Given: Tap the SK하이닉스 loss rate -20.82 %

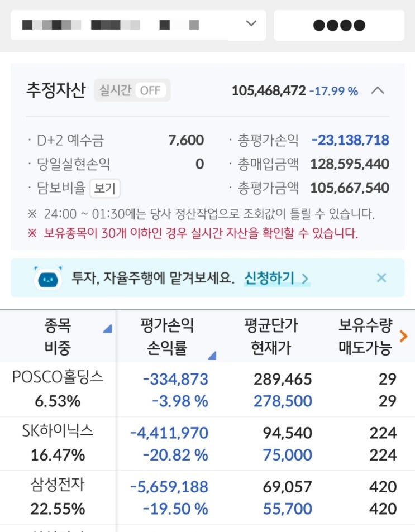Looking at the screenshot, I should tap(175, 455).
